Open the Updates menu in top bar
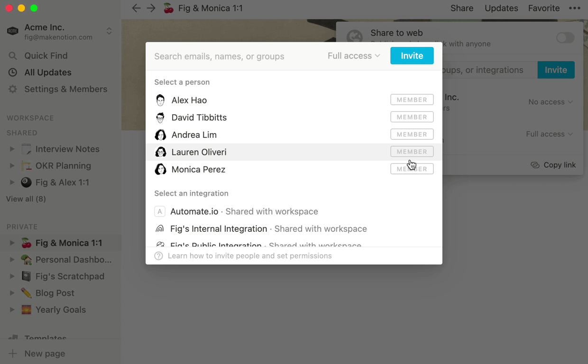 click(x=501, y=8)
